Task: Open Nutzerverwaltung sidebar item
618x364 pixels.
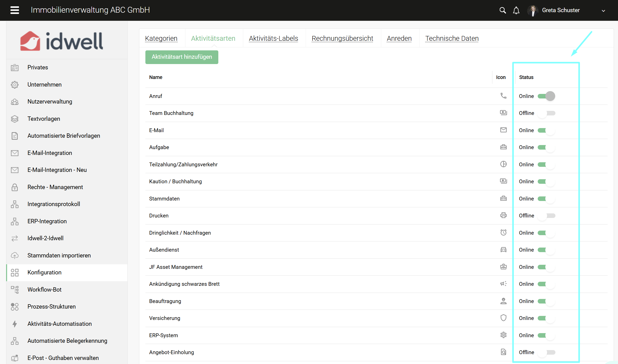Action: (50, 102)
